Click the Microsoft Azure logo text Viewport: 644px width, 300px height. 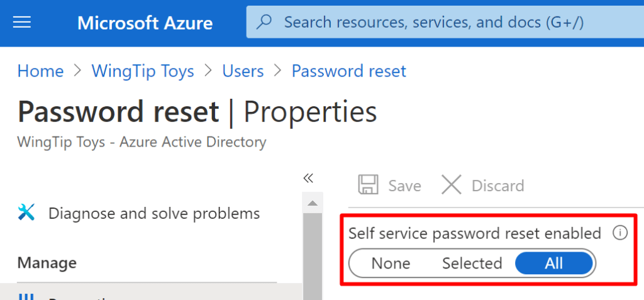pos(145,23)
